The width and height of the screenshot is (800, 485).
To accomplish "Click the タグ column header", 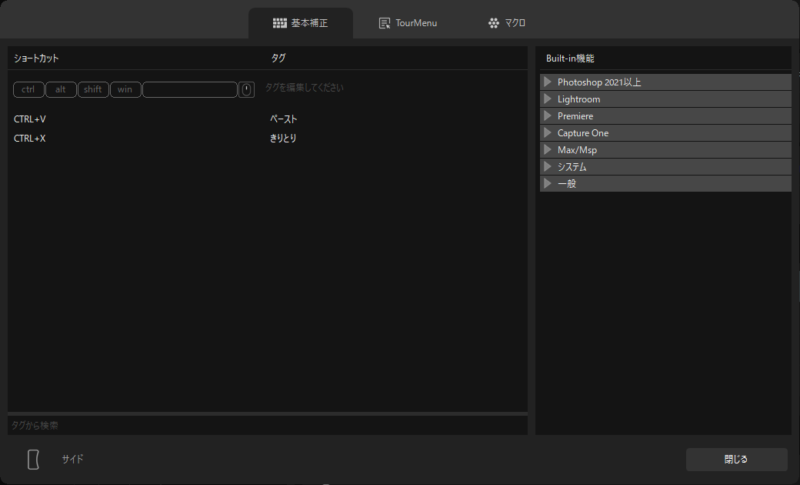I will (278, 58).
